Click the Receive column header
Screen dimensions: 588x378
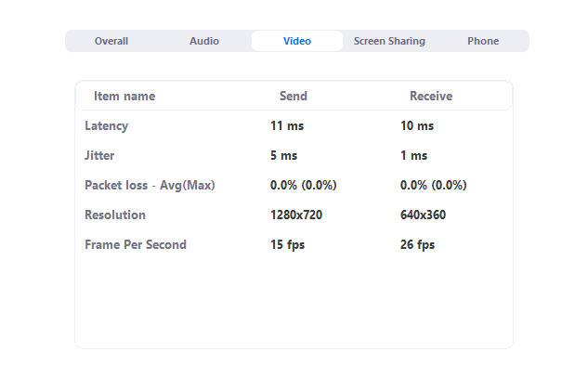[x=431, y=96]
